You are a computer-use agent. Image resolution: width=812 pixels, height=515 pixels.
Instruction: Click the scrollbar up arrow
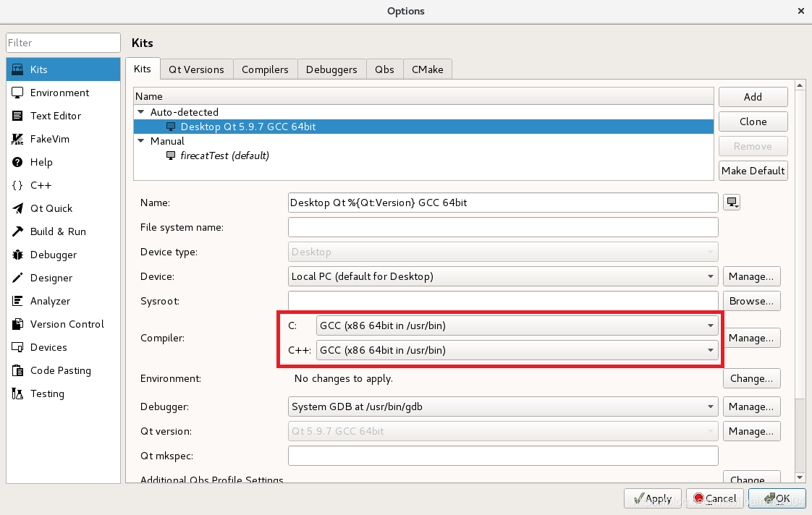tap(800, 85)
